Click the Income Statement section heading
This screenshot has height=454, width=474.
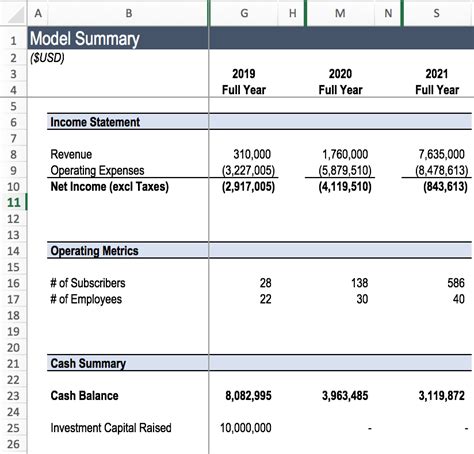(95, 122)
